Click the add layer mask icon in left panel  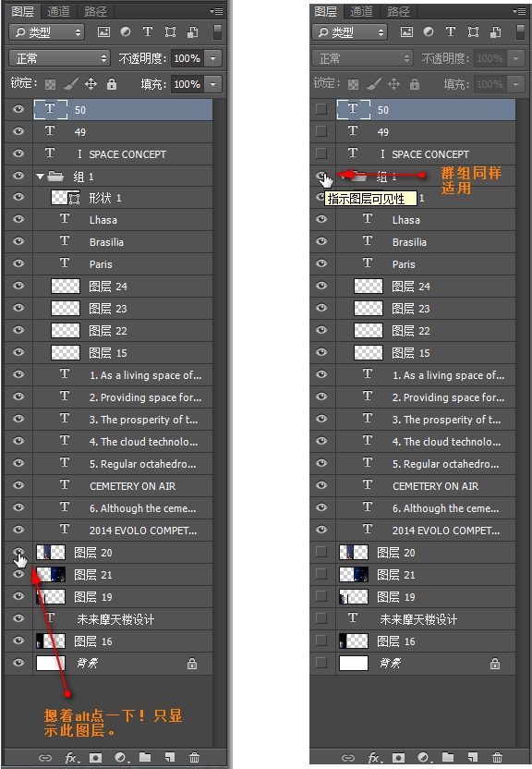pos(95,758)
